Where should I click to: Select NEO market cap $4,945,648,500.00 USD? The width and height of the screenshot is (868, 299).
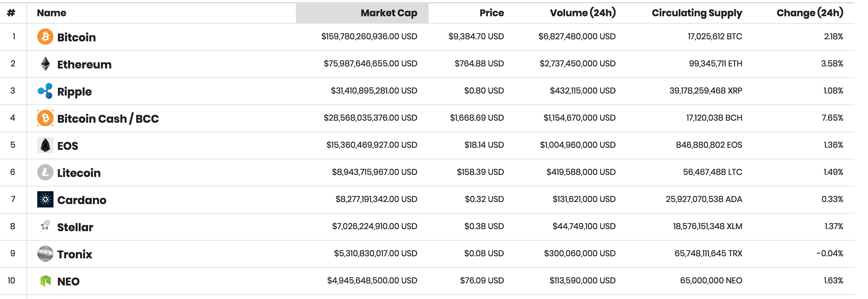coord(372,280)
